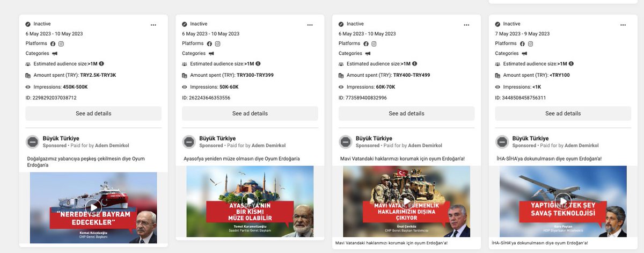Viewport: 644px width, 253px height.
Task: Click amount spent icon on ad 262243646353556
Action: click(x=185, y=75)
